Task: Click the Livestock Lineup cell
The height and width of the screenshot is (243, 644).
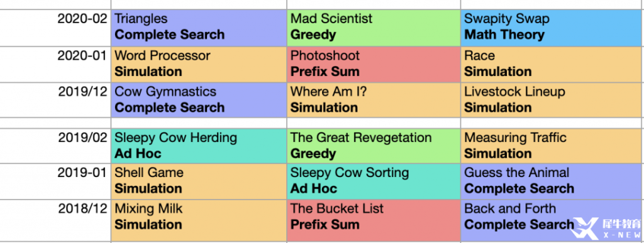Action: point(552,100)
